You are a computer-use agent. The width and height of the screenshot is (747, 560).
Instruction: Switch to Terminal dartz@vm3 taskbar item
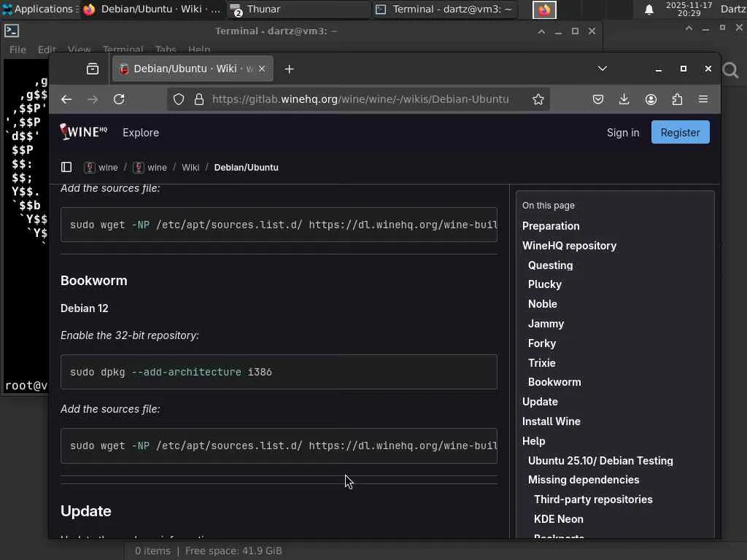tap(445, 9)
